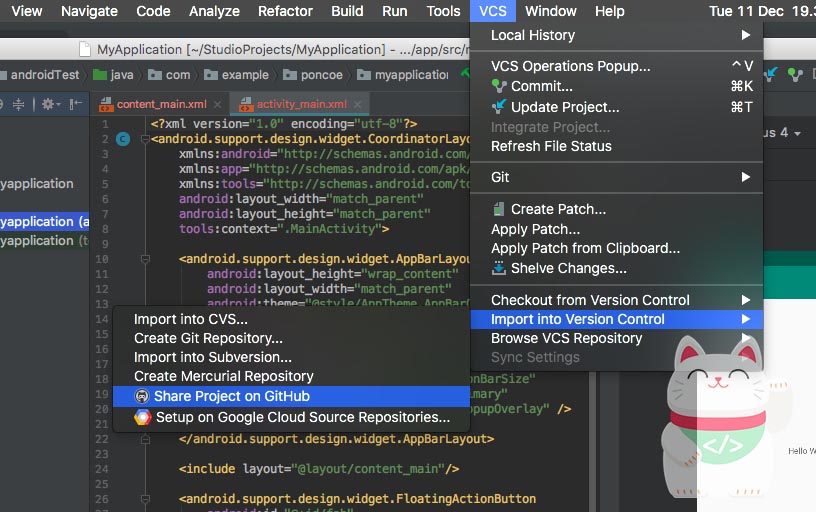The height and width of the screenshot is (512, 816).
Task: Click the document icon in the window title
Action: (85, 49)
